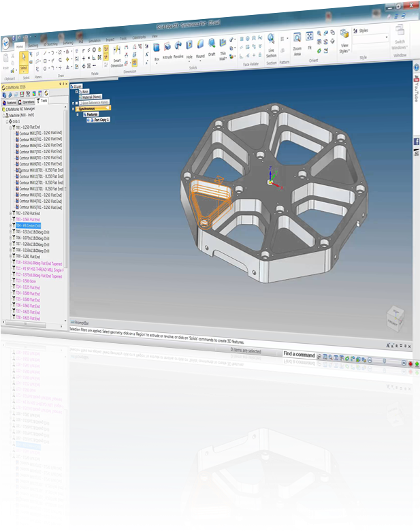
Task: Select Contour Mill5 in tool tree
Action: point(39,207)
